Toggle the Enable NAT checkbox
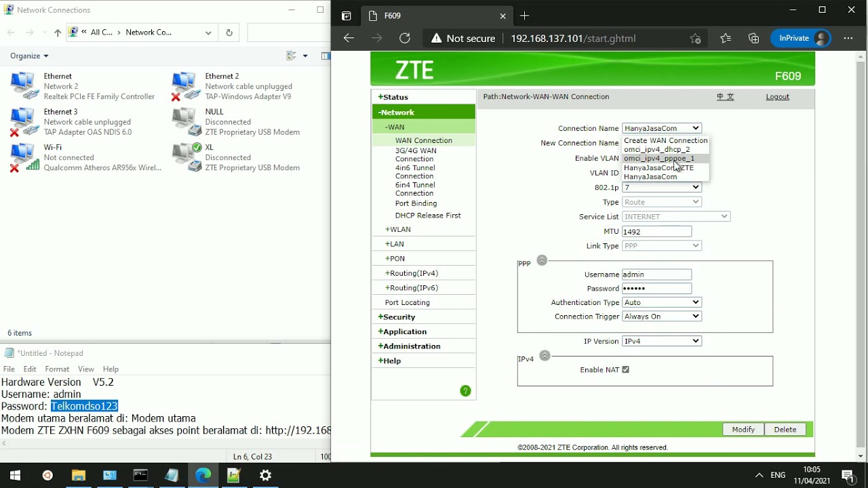868x488 pixels. [x=625, y=369]
